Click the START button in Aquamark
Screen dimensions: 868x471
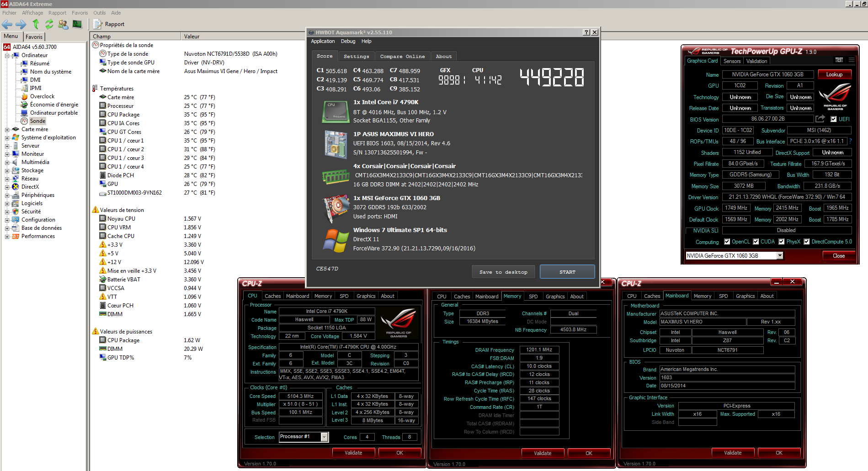pyautogui.click(x=567, y=272)
